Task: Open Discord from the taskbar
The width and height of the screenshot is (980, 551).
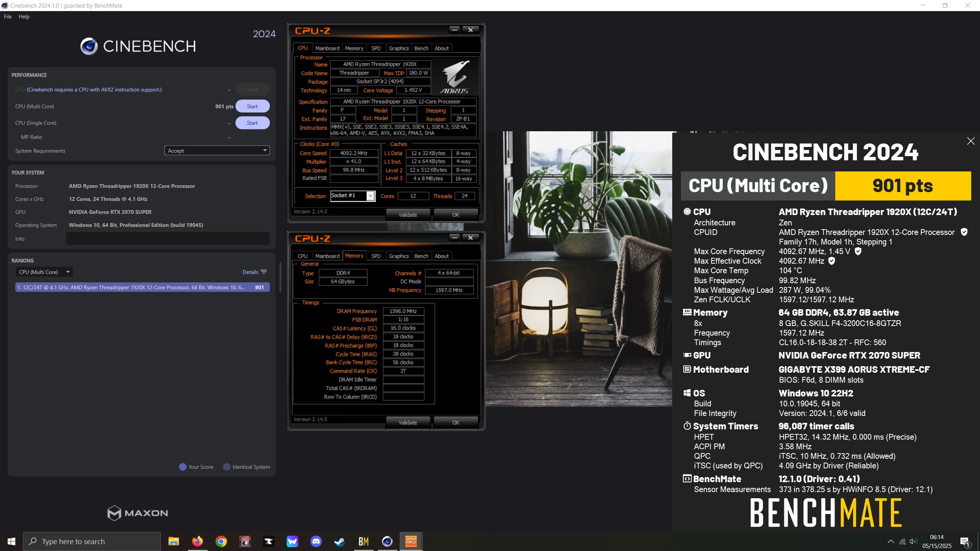Action: (x=316, y=541)
